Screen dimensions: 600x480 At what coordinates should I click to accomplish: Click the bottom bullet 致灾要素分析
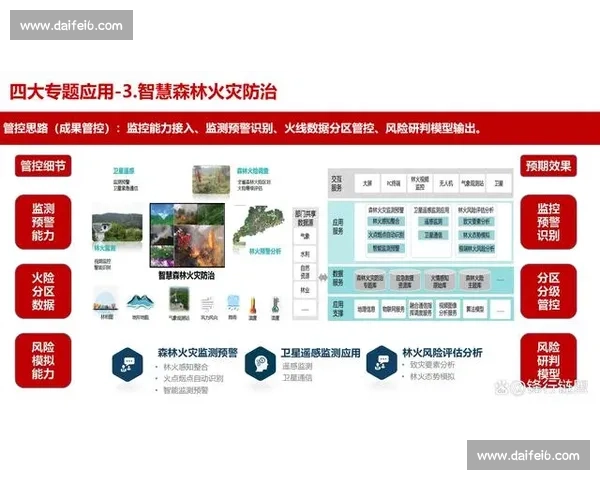point(432,365)
